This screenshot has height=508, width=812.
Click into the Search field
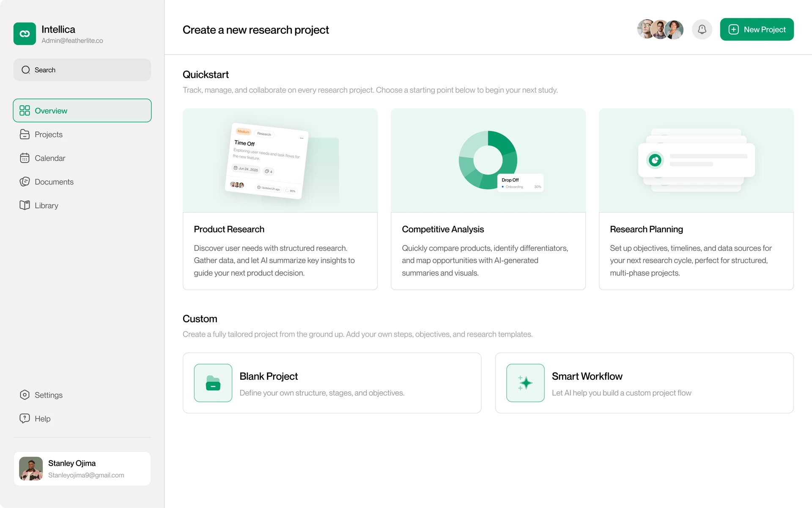[x=82, y=70]
